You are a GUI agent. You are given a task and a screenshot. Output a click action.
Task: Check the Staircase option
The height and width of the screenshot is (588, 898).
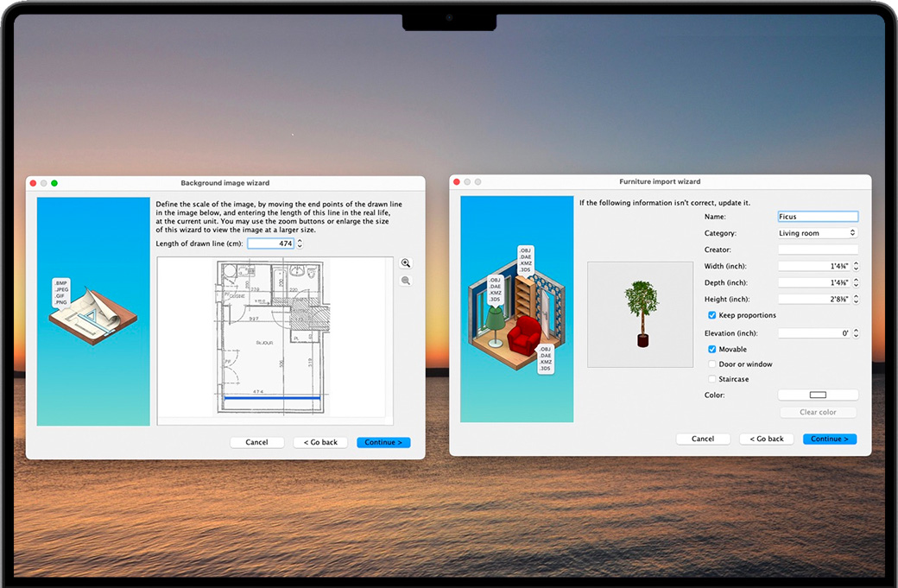coord(712,379)
